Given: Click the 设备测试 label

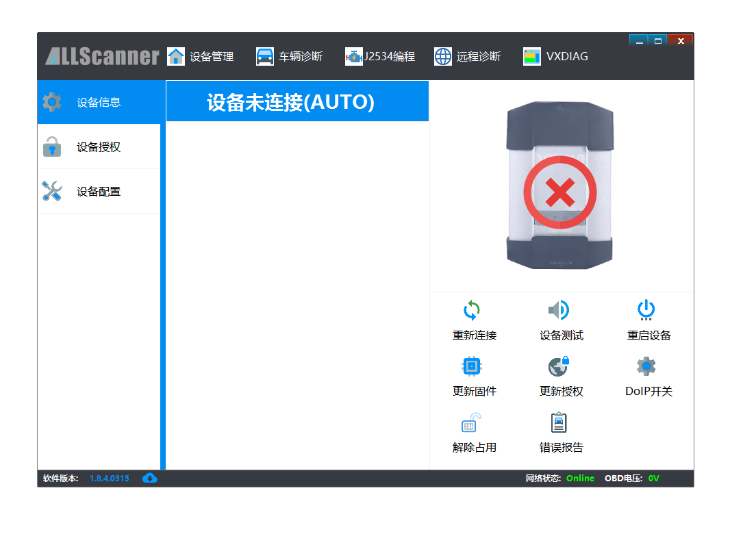Looking at the screenshot, I should 562,335.
